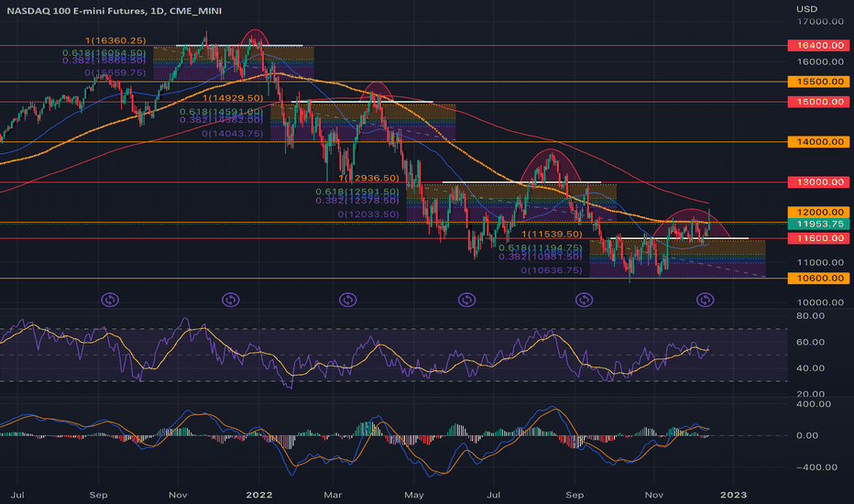Click the May label on the time axis
854x504 pixels.
(414, 495)
